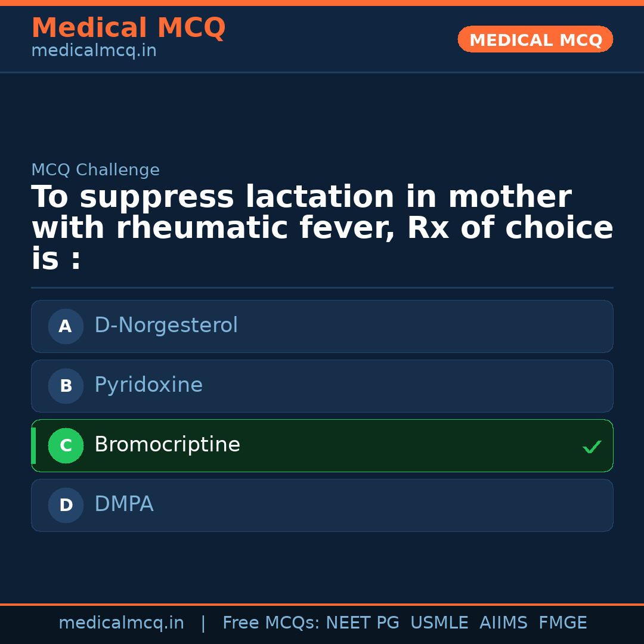Viewport: 644px width, 644px height.
Task: Select the circular B option badge
Action: click(66, 386)
